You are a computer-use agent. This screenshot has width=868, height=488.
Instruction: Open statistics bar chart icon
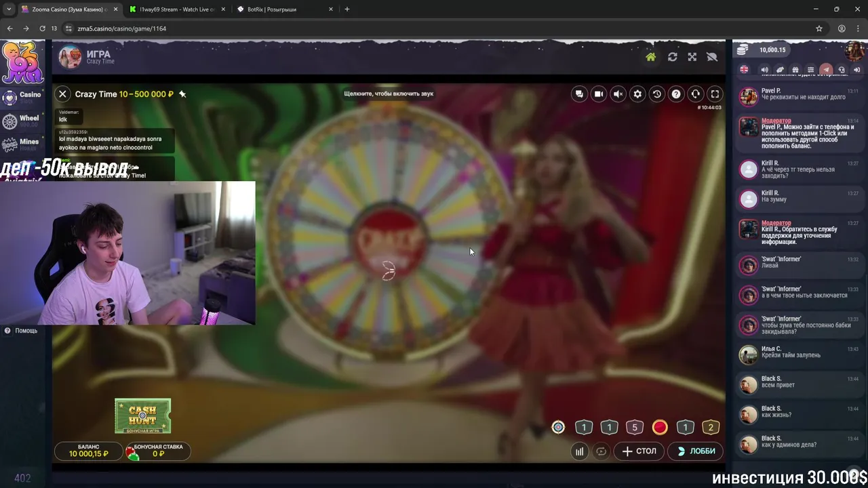[x=579, y=451]
